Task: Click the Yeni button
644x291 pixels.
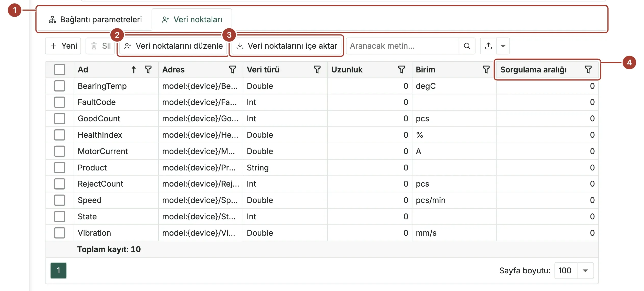Action: (63, 46)
